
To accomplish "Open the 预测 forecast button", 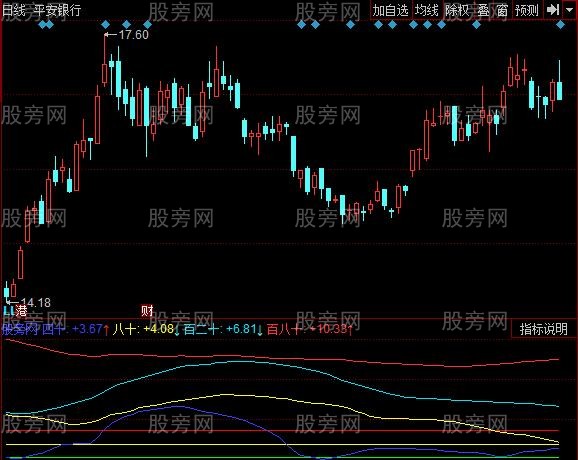I will tap(527, 10).
